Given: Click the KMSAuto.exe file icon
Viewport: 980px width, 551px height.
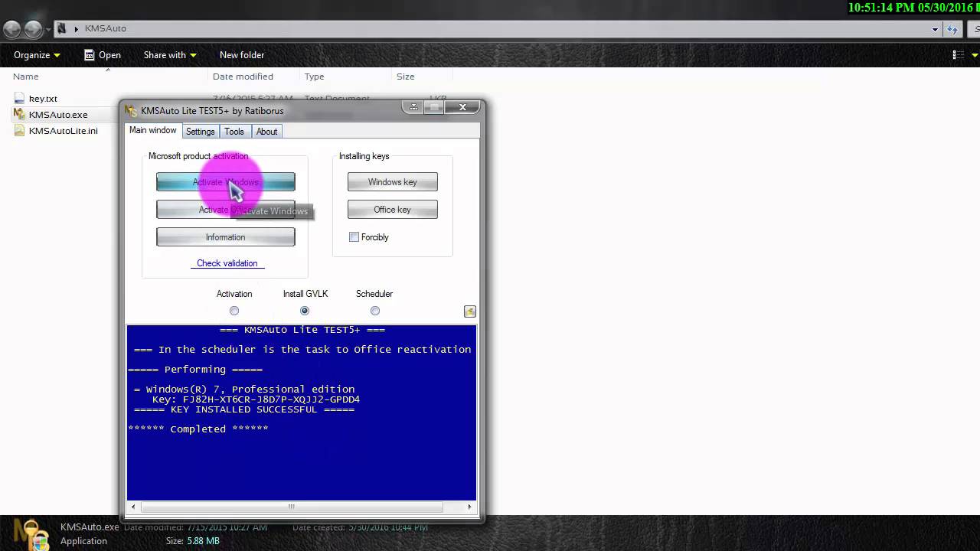Looking at the screenshot, I should (x=20, y=115).
